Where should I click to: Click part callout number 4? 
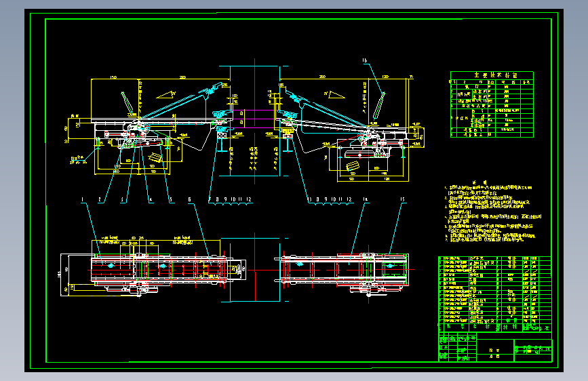151,199
